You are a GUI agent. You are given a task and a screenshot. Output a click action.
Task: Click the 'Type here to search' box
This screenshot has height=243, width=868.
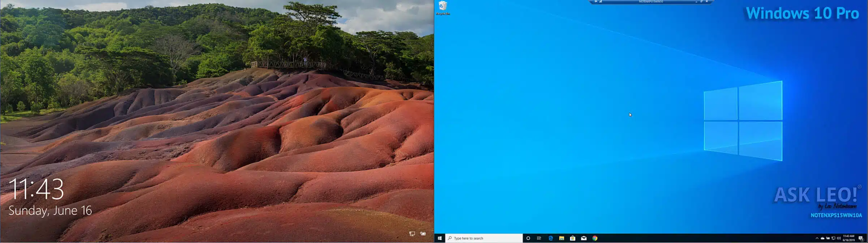(x=484, y=238)
